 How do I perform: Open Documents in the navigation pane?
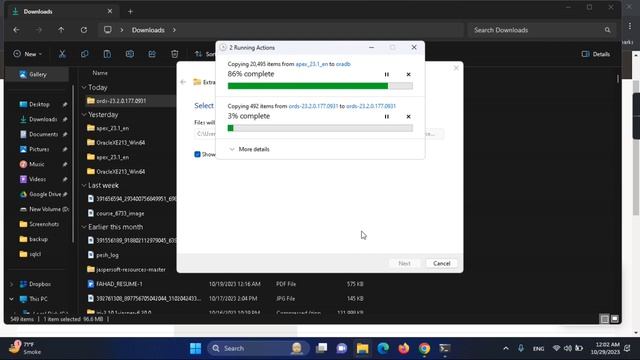pos(43,134)
